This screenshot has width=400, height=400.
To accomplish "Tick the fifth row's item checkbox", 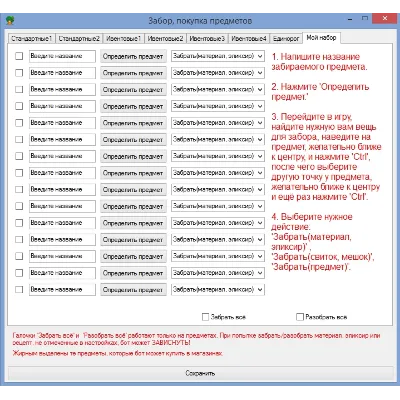I will [x=19, y=123].
